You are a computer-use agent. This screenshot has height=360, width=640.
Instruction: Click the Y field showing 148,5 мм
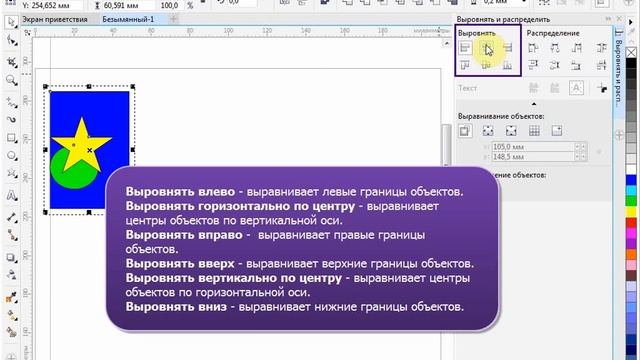[x=534, y=157]
